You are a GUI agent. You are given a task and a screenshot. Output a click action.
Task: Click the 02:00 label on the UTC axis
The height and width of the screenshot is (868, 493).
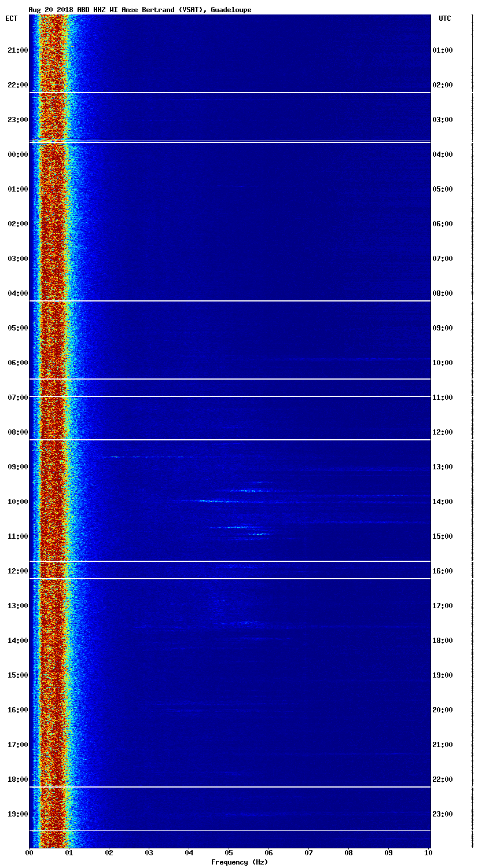point(443,85)
